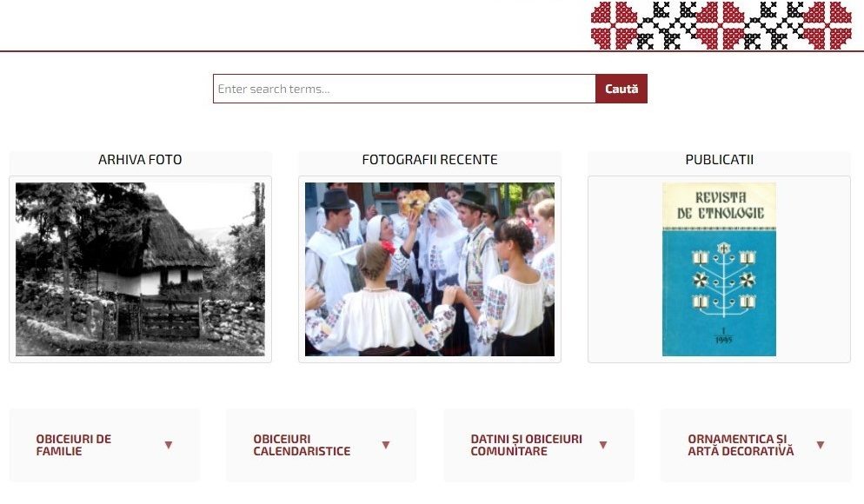The height and width of the screenshot is (504, 864).
Task: Click the Publicatii card frame around the cover
Action: (719, 269)
